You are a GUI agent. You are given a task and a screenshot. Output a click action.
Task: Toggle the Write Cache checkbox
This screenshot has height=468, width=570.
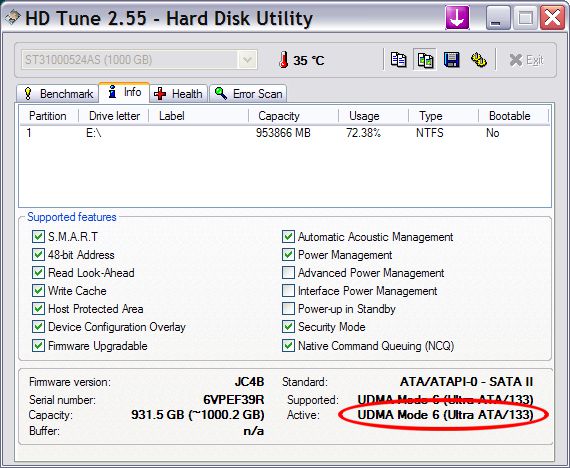coord(38,291)
